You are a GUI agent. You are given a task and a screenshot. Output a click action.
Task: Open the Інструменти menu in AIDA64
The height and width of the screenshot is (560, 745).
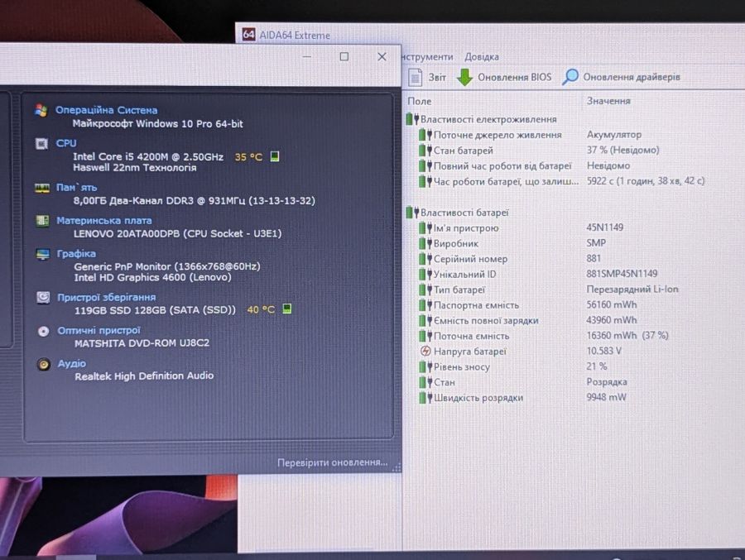(428, 56)
